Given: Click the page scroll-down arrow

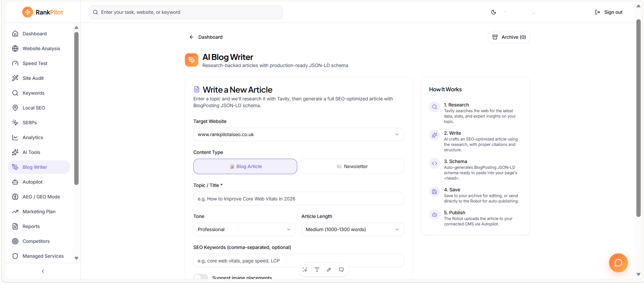Looking at the screenshot, I should pos(638,275).
